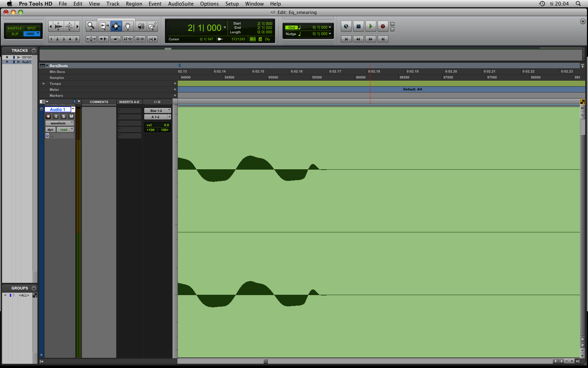Image resolution: width=588 pixels, height=368 pixels.
Task: Enable Slip edit mode
Action: [x=15, y=34]
